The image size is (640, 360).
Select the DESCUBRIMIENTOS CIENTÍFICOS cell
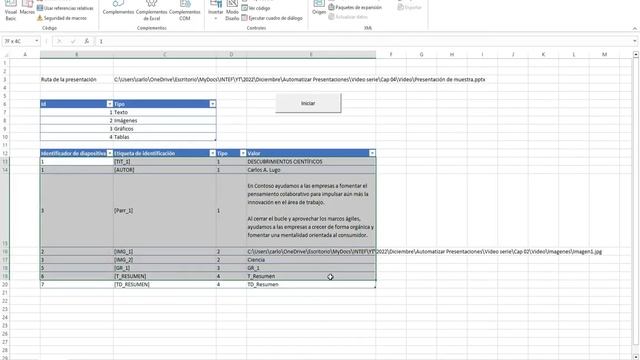(x=311, y=162)
